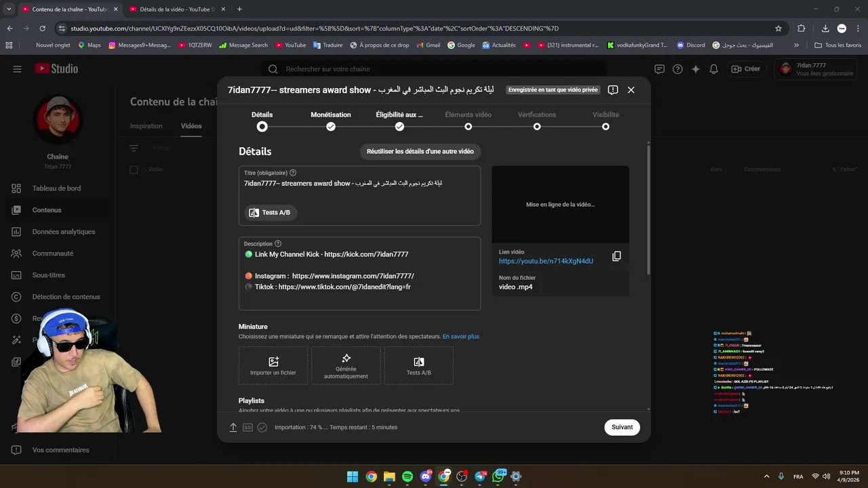Open the Chrome extensions puzzle icon
868x488 pixels.
(801, 28)
